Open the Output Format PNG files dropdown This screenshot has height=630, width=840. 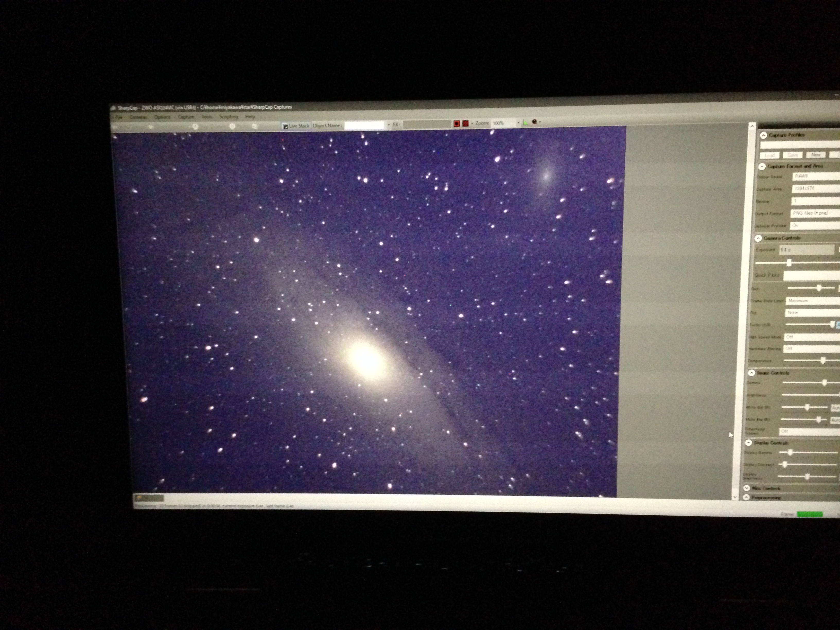pyautogui.click(x=815, y=213)
